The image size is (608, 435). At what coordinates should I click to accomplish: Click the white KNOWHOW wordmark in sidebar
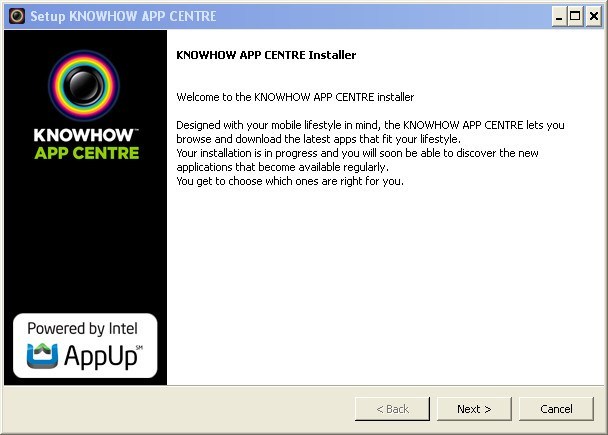[84, 135]
